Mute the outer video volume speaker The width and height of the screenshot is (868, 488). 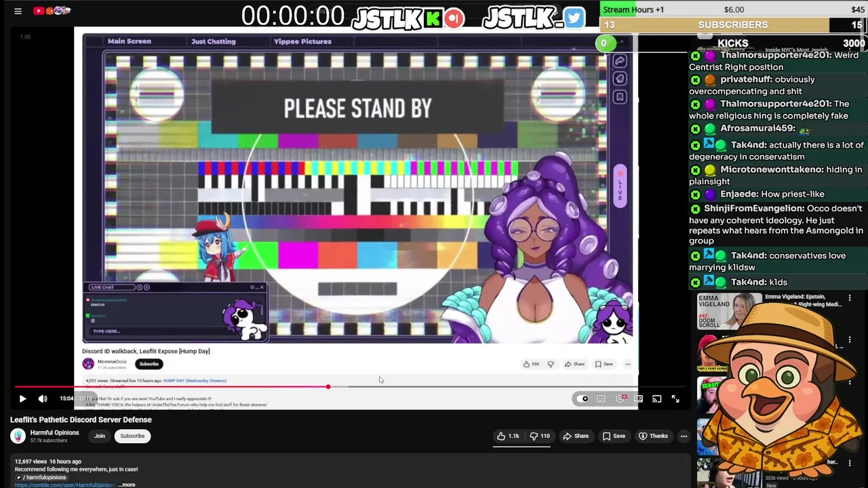pyautogui.click(x=43, y=399)
